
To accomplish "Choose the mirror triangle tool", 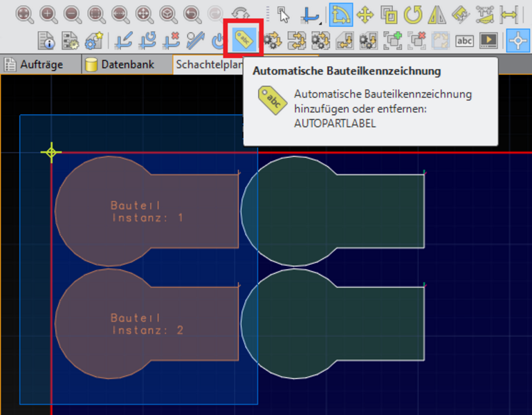I will tap(437, 14).
